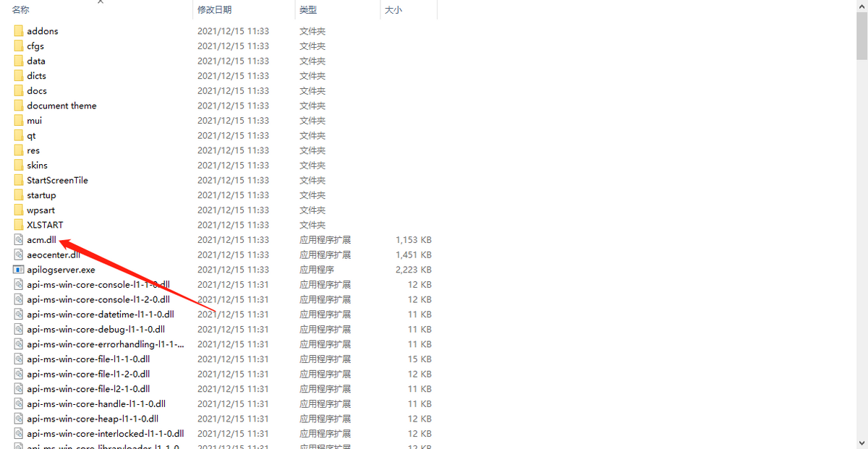Screen dimensions: 868x449
Task: Select the skins folder icon
Action: coord(19,166)
